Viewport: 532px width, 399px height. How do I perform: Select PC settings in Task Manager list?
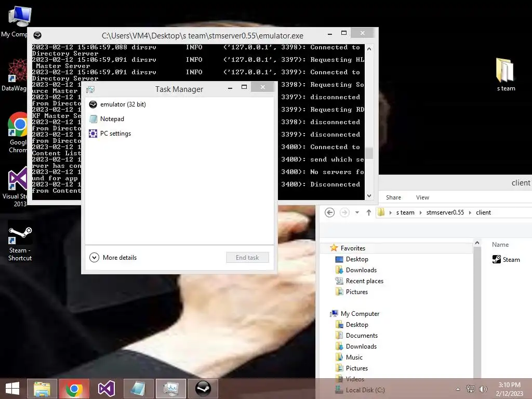[x=179, y=134]
